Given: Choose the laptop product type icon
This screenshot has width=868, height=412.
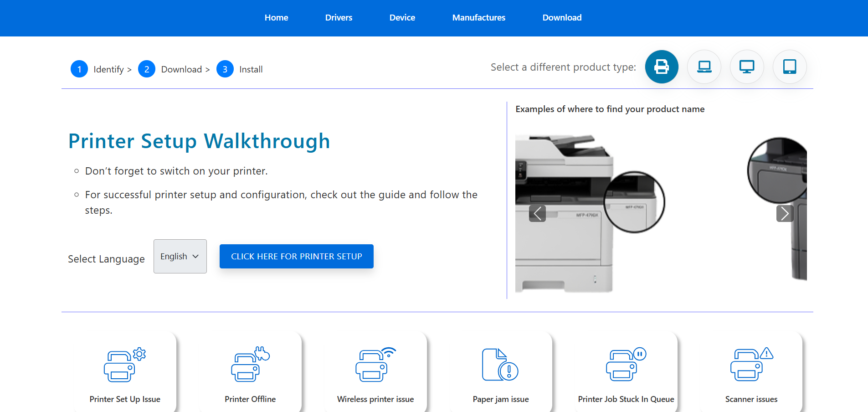Looking at the screenshot, I should 704,67.
